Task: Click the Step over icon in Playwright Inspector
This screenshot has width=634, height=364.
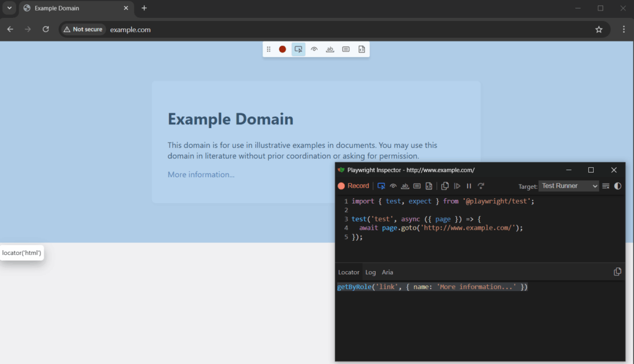Action: 481,186
